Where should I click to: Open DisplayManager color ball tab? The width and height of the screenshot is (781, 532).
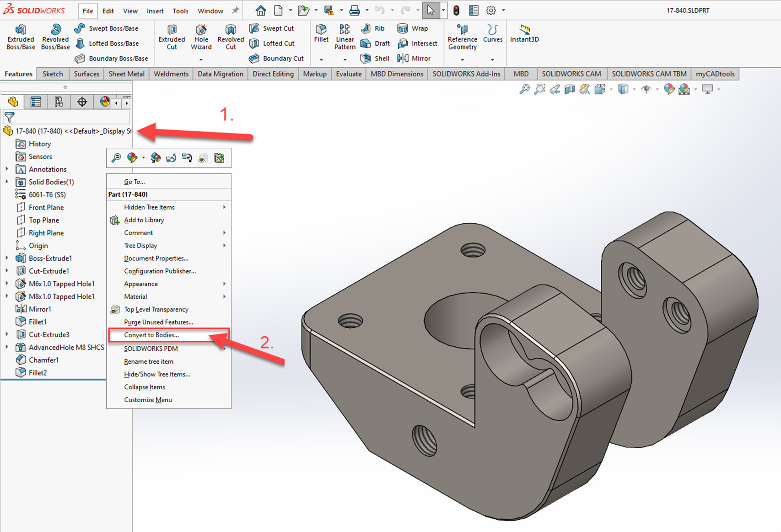pos(104,102)
